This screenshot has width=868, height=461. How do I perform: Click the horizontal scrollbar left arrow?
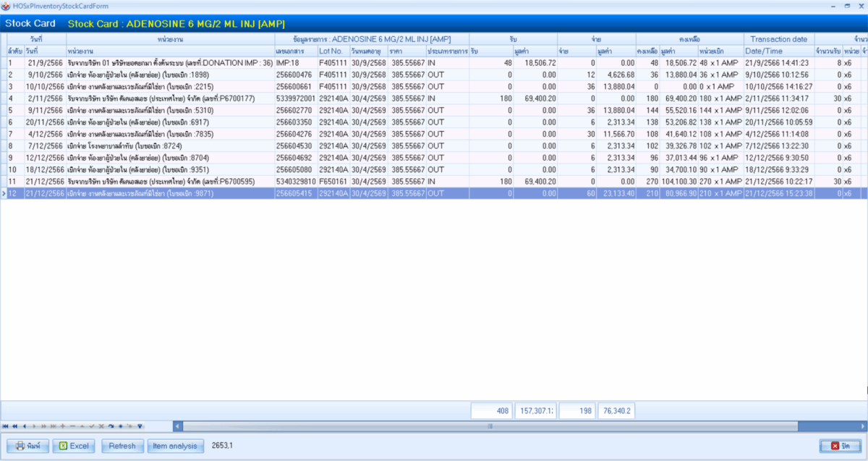click(x=178, y=426)
